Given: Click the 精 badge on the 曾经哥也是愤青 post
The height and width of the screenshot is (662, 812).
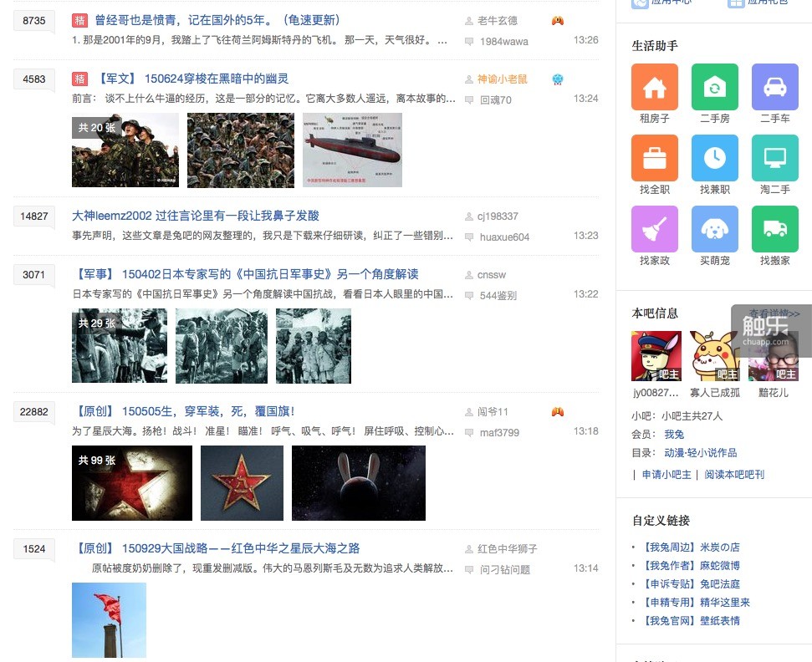Looking at the screenshot, I should click(79, 20).
